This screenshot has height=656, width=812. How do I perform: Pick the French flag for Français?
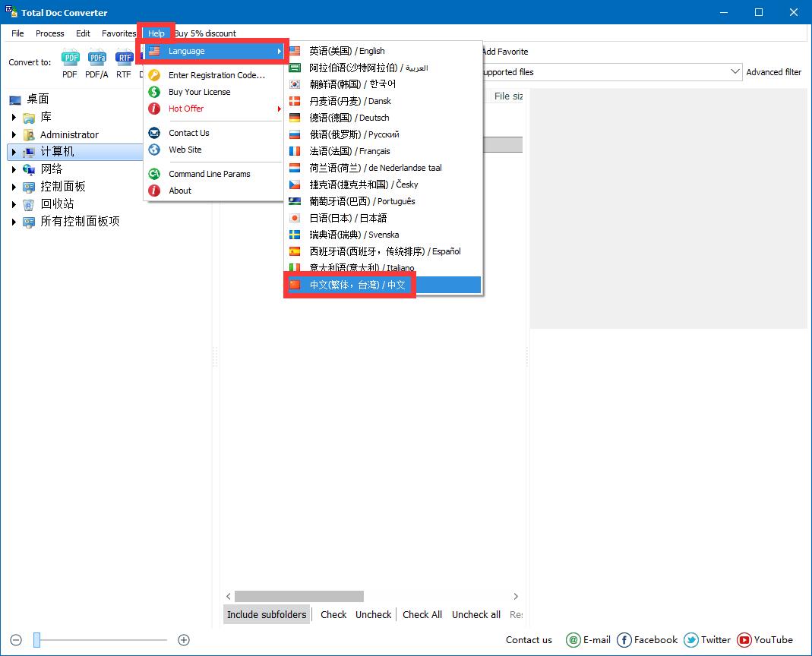click(295, 151)
